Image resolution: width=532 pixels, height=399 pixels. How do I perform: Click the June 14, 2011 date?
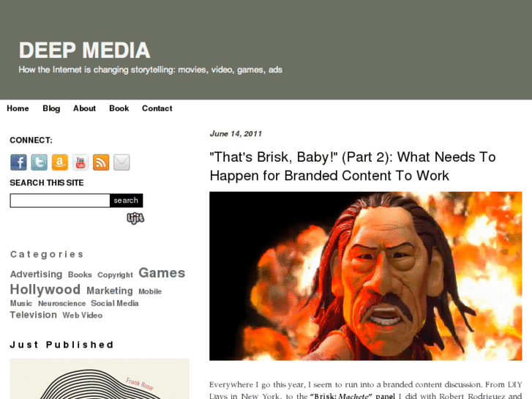[236, 134]
